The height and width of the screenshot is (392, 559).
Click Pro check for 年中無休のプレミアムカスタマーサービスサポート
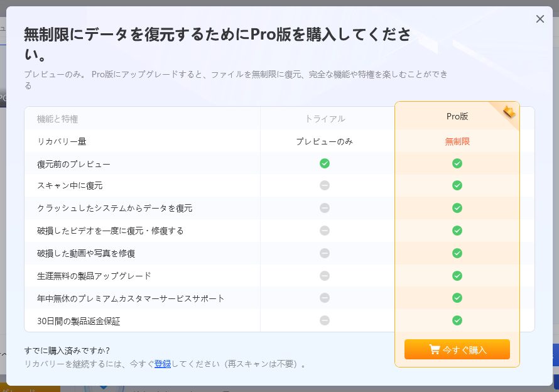click(457, 298)
